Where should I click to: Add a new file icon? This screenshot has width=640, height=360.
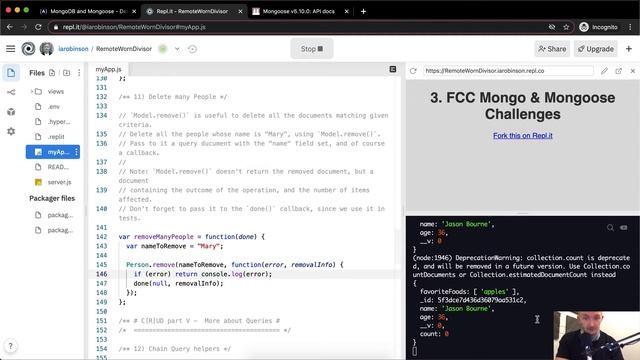click(52, 73)
